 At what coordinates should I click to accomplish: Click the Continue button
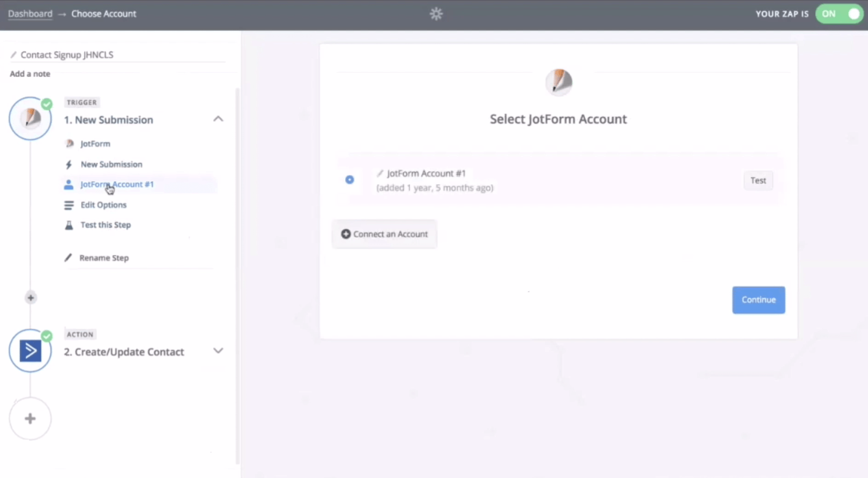pos(758,300)
